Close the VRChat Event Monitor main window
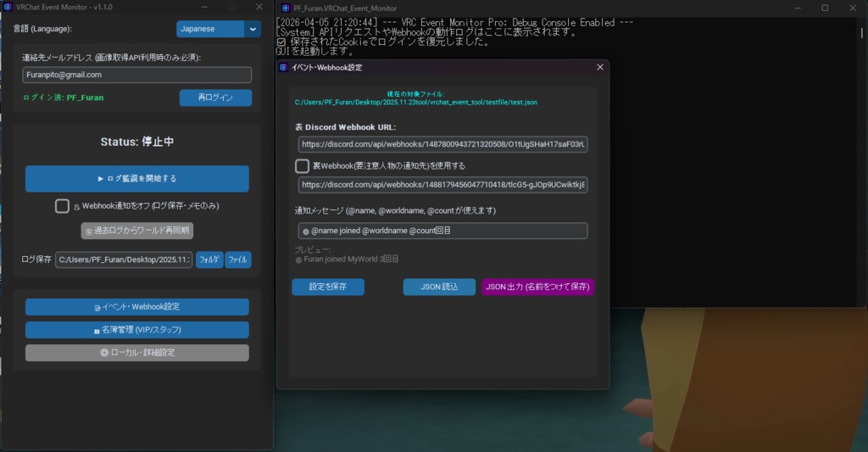The height and width of the screenshot is (452, 868). (259, 7)
